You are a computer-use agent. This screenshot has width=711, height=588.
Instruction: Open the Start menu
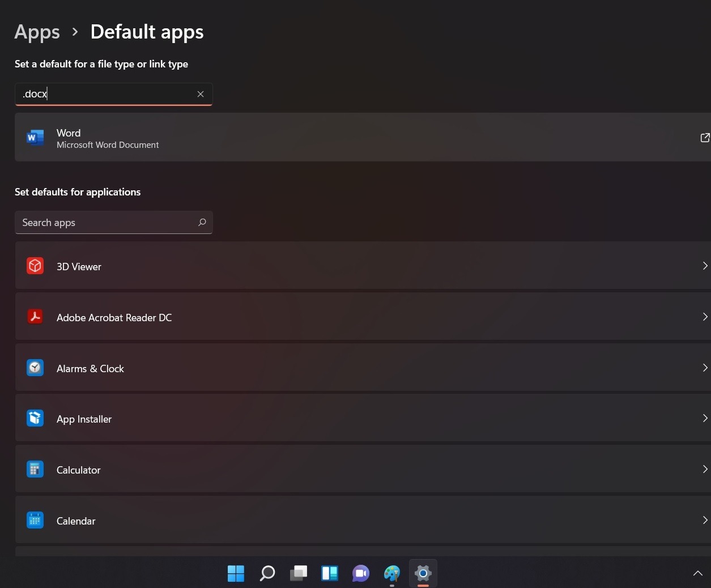click(236, 573)
